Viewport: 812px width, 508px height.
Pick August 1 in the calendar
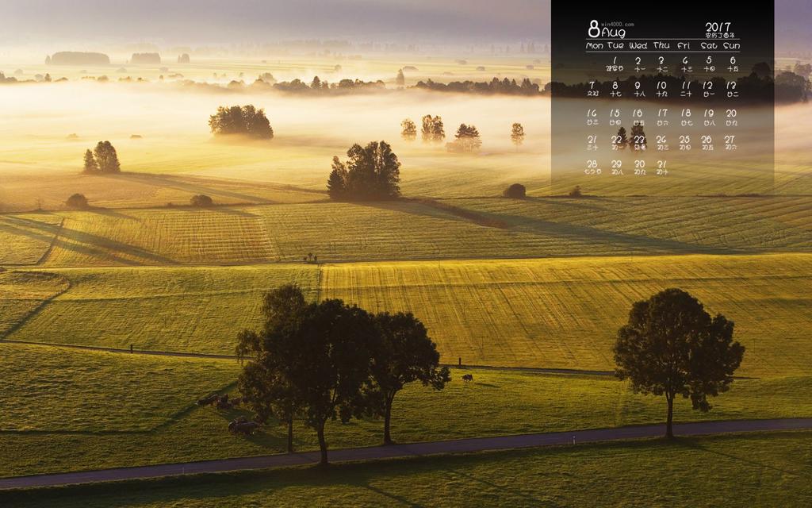click(x=615, y=60)
